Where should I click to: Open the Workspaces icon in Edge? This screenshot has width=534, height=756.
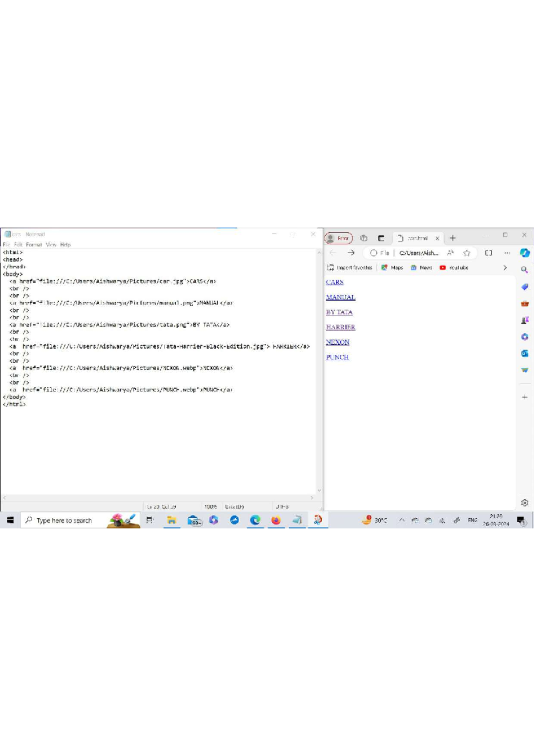click(364, 238)
